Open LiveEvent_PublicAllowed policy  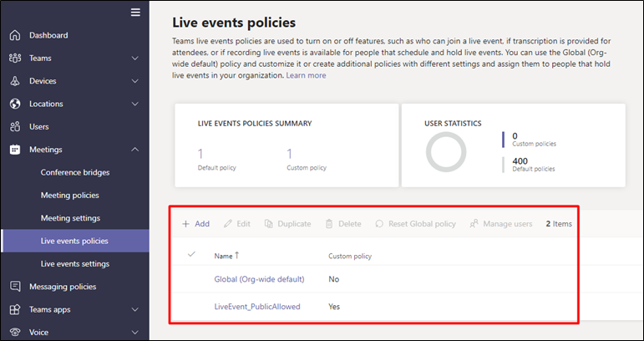257,307
